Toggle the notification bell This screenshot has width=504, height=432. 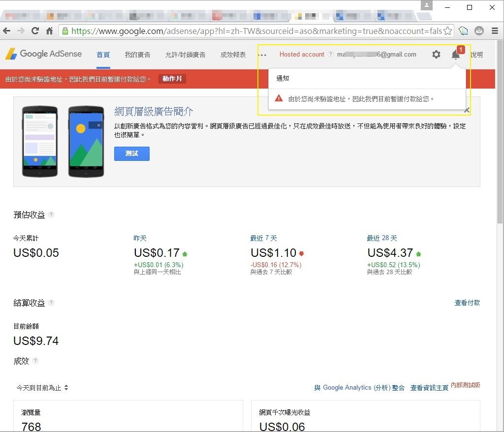click(456, 54)
